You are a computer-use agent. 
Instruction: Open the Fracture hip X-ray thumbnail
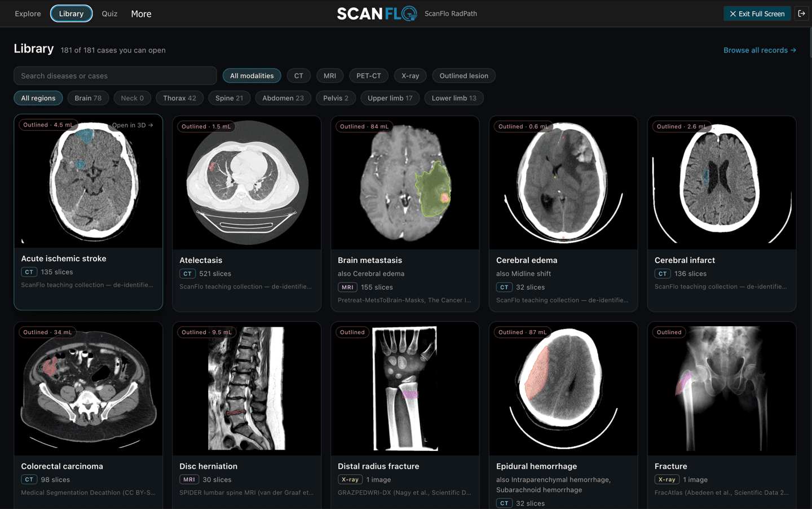pos(722,389)
